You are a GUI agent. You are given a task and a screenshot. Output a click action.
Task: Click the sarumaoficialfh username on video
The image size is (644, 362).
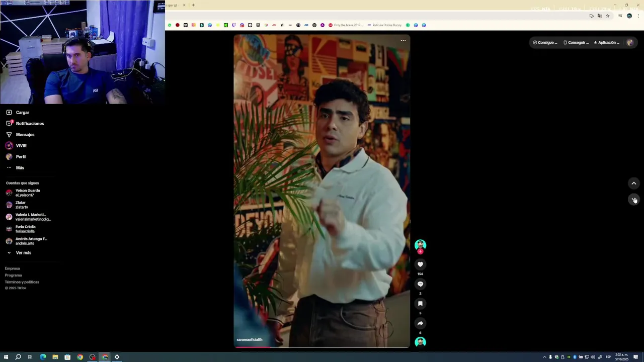250,340
